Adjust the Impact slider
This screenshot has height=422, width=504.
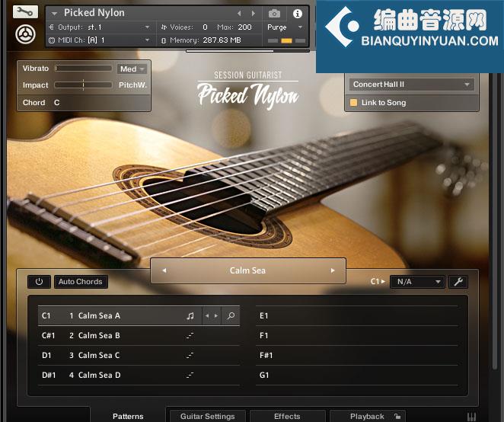pos(83,85)
